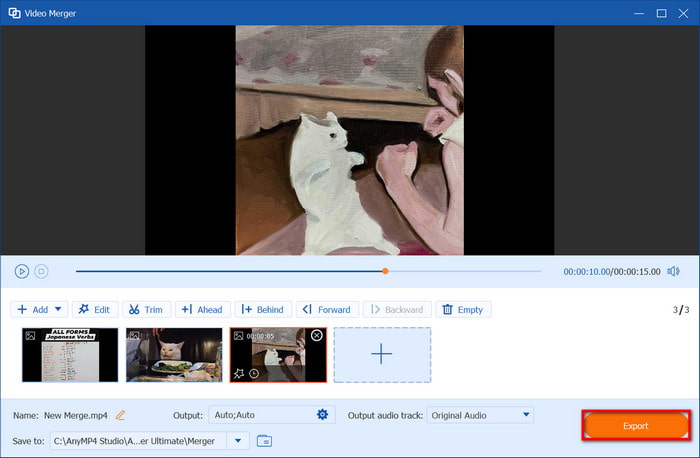This screenshot has height=458, width=700.
Task: Click the 00:00:10.00 current time text
Action: [x=586, y=271]
